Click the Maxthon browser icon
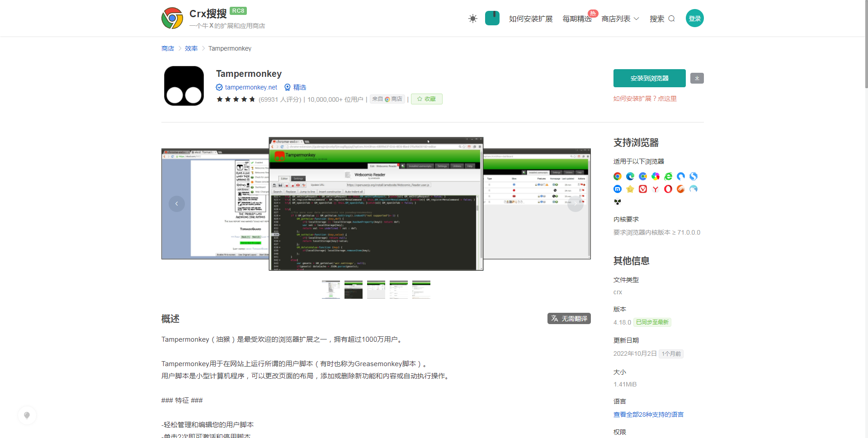868x438 pixels. point(618,189)
